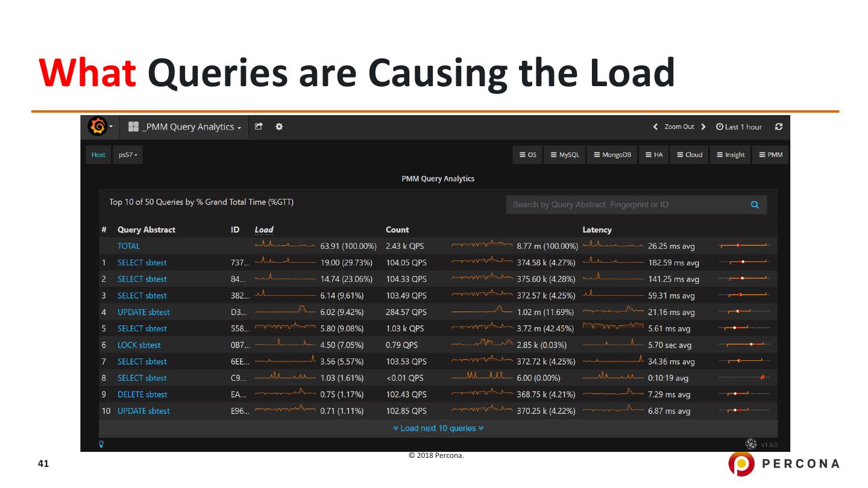Open the DELETE sbtest query
The width and height of the screenshot is (868, 488).
[142, 395]
